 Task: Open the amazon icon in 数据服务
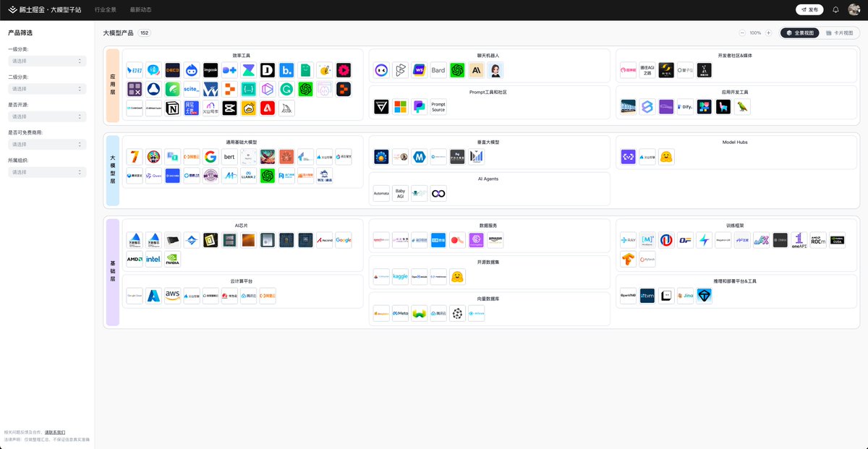[x=495, y=240]
